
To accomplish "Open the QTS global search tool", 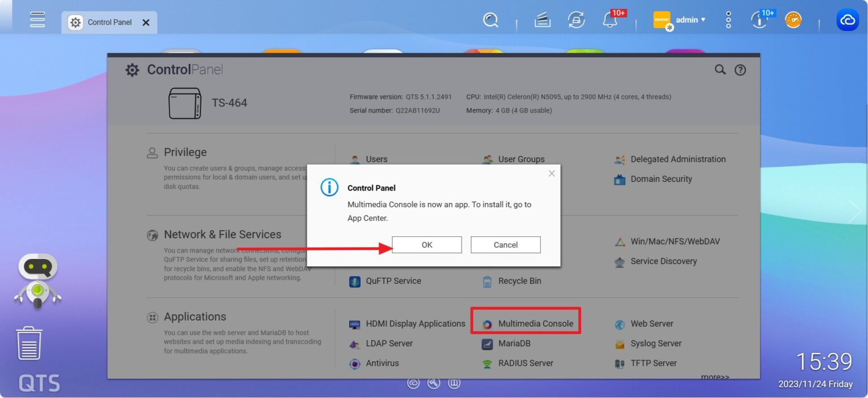I will pos(491,20).
